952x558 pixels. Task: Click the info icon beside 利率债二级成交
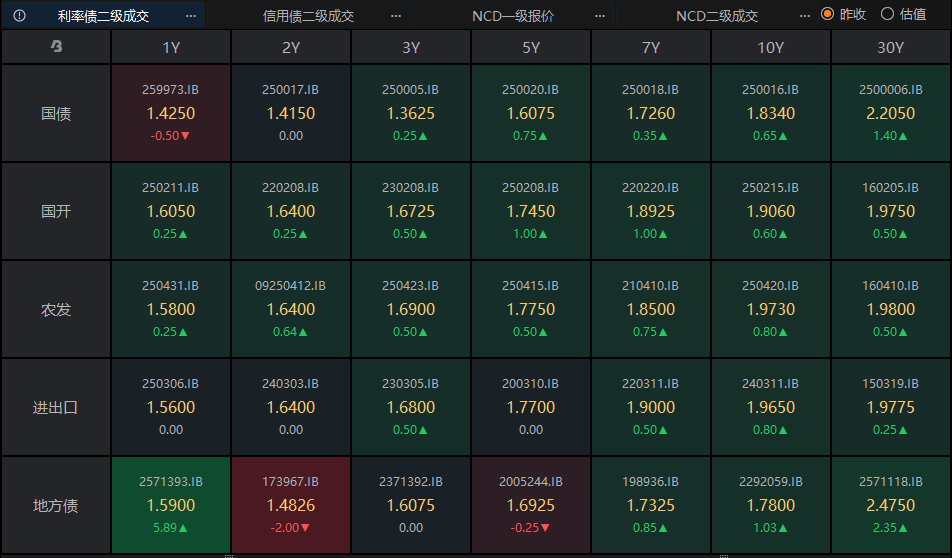coord(20,16)
